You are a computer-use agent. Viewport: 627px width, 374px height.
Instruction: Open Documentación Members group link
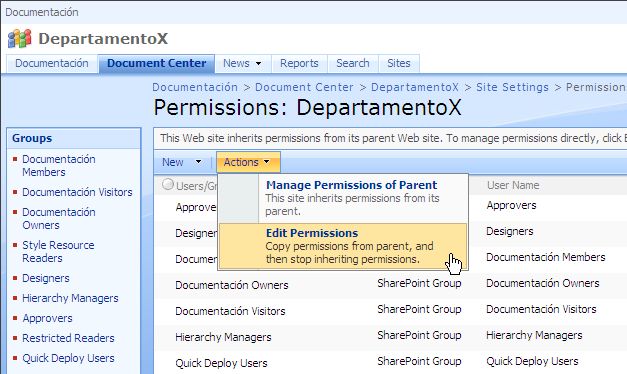point(59,166)
